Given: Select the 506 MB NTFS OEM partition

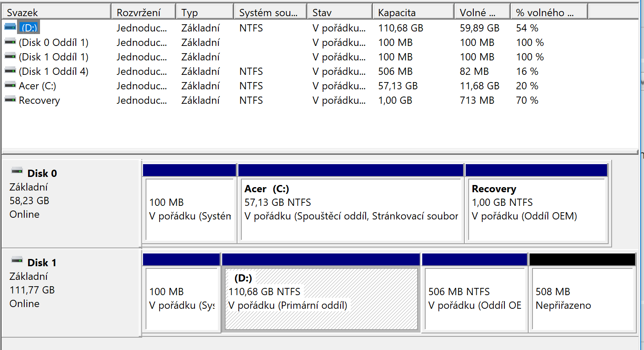Looking at the screenshot, I should pyautogui.click(x=475, y=299).
